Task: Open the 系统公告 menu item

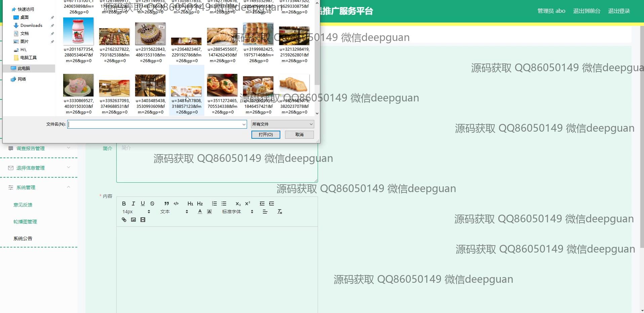Action: [23, 238]
